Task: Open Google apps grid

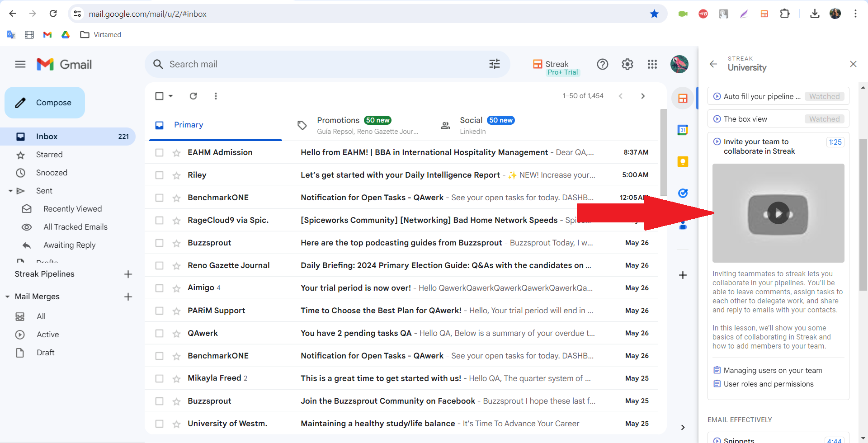Action: pos(652,64)
